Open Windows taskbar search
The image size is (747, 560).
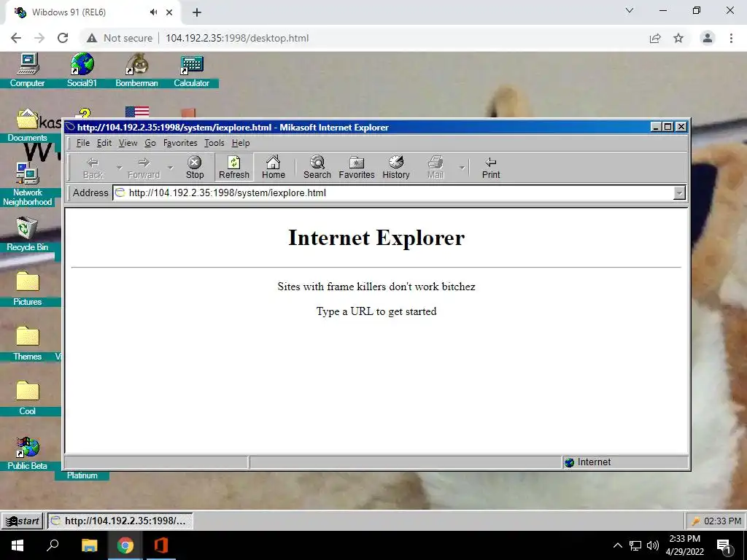click(x=53, y=545)
